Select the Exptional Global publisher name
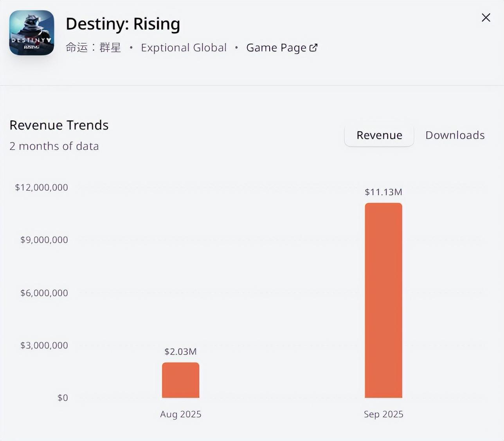 184,48
